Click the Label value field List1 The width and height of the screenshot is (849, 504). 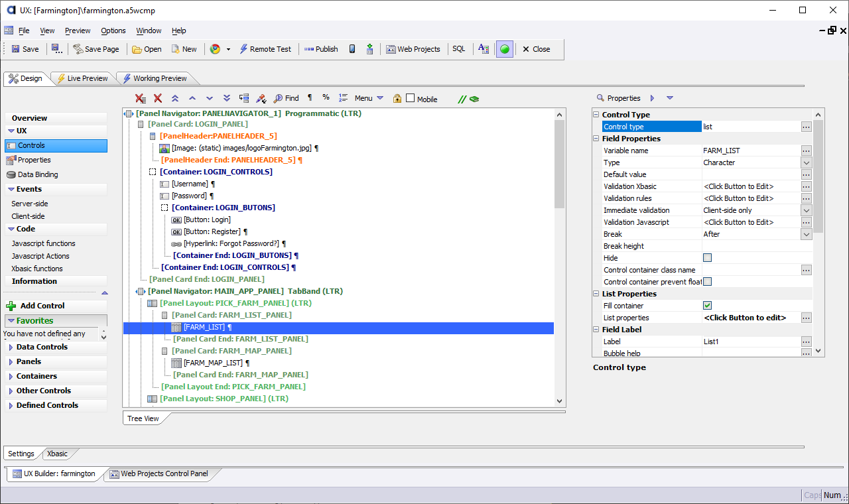751,342
